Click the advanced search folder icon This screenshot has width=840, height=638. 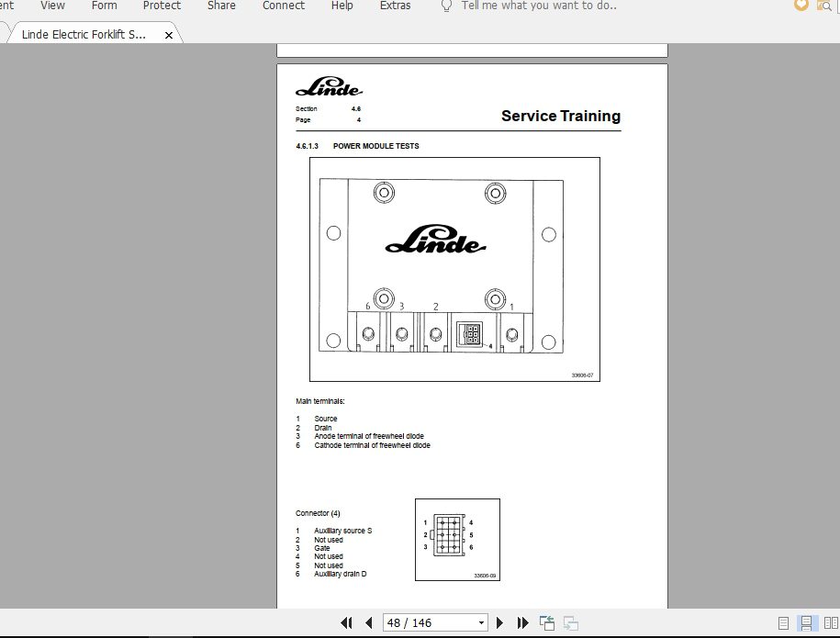823,6
